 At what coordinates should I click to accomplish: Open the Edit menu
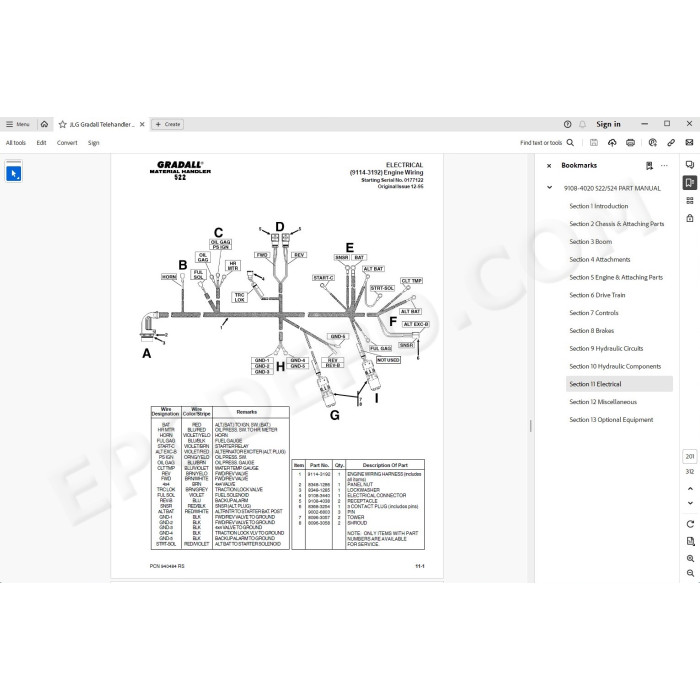point(42,143)
